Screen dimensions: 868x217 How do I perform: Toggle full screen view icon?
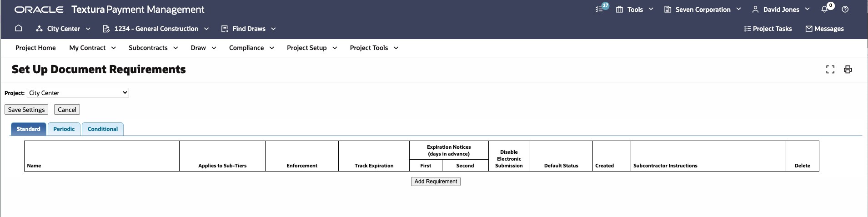(x=830, y=70)
